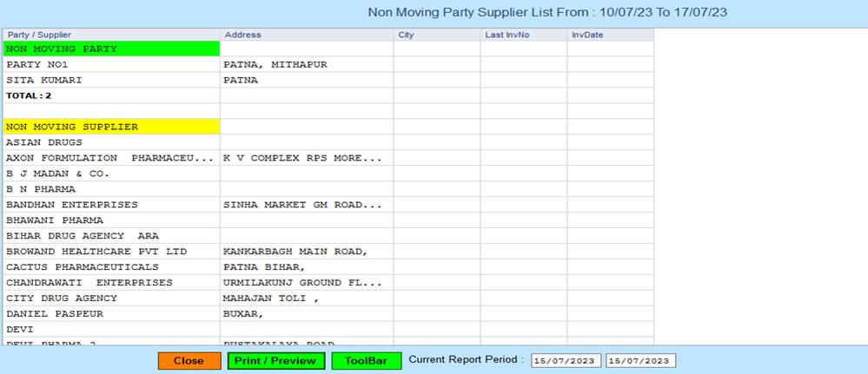Image resolution: width=868 pixels, height=374 pixels.
Task: Edit the report period end date field
Action: (x=640, y=361)
